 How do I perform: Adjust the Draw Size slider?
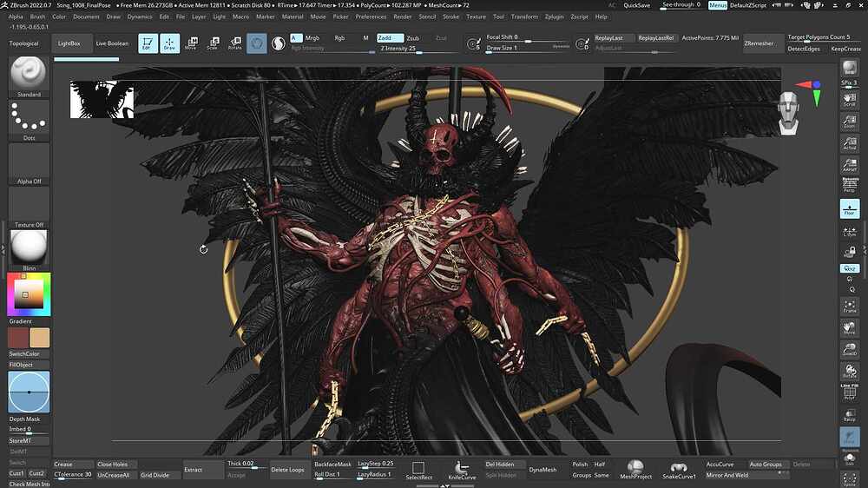tap(528, 48)
